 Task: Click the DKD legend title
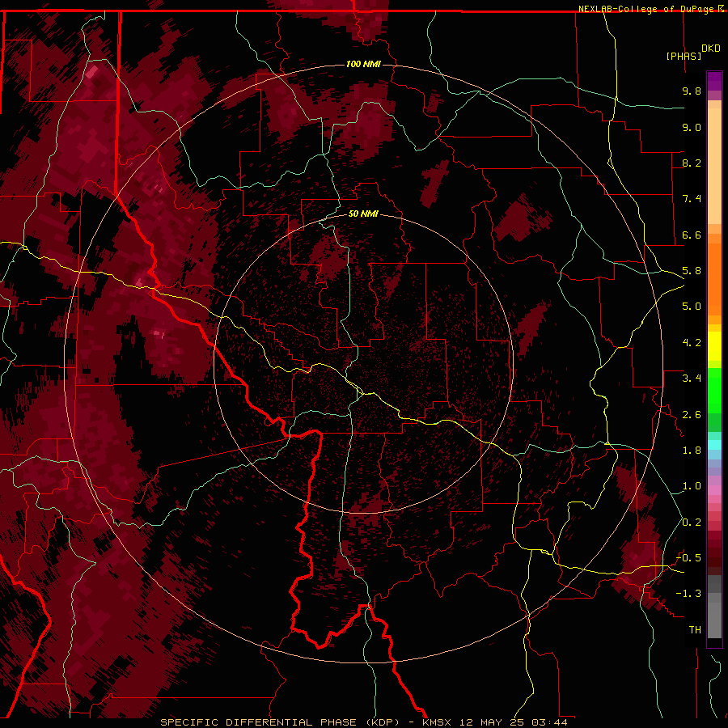(710, 49)
